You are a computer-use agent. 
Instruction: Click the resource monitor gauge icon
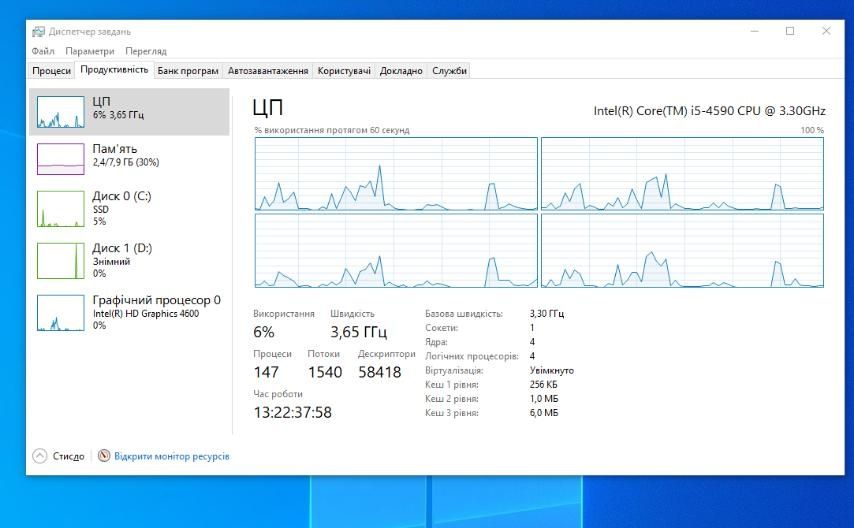pos(104,456)
